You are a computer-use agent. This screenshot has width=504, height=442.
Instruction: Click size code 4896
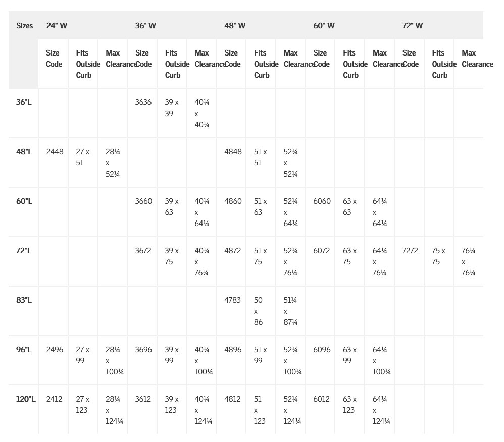coord(233,350)
